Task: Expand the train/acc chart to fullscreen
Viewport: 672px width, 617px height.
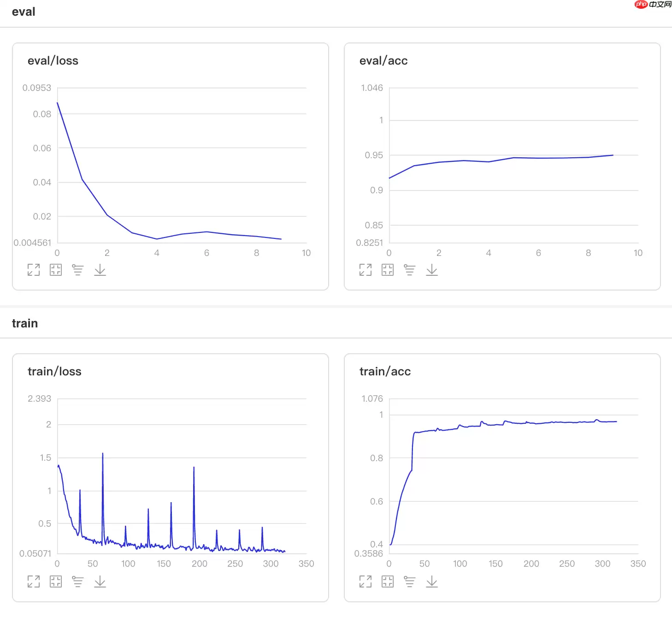Action: point(365,581)
